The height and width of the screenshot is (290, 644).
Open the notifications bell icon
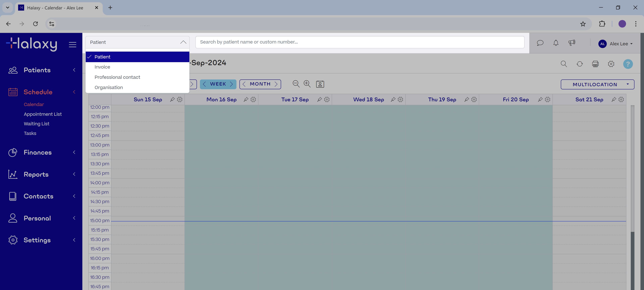tap(556, 43)
